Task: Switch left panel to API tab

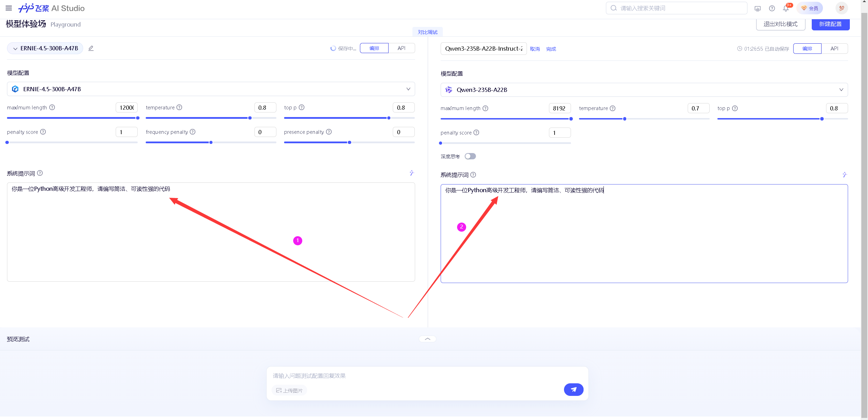Action: click(402, 48)
